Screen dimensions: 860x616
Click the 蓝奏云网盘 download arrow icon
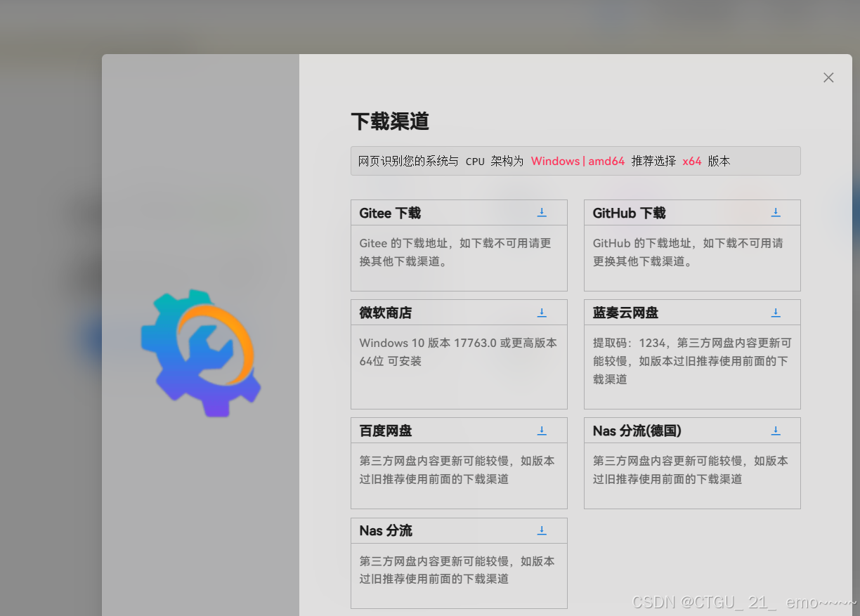click(776, 313)
